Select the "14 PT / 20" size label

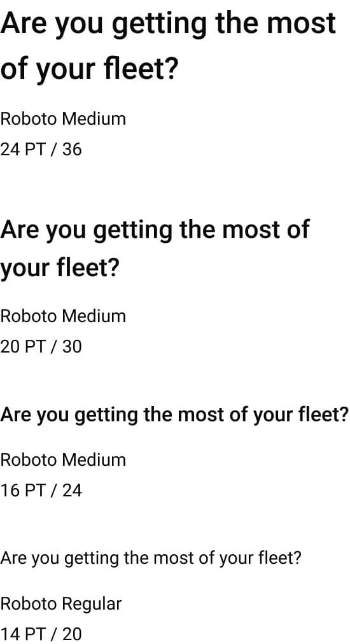(x=41, y=634)
